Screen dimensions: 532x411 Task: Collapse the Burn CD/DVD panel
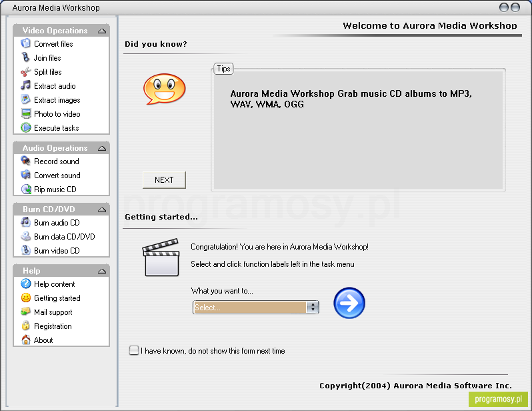[102, 210]
